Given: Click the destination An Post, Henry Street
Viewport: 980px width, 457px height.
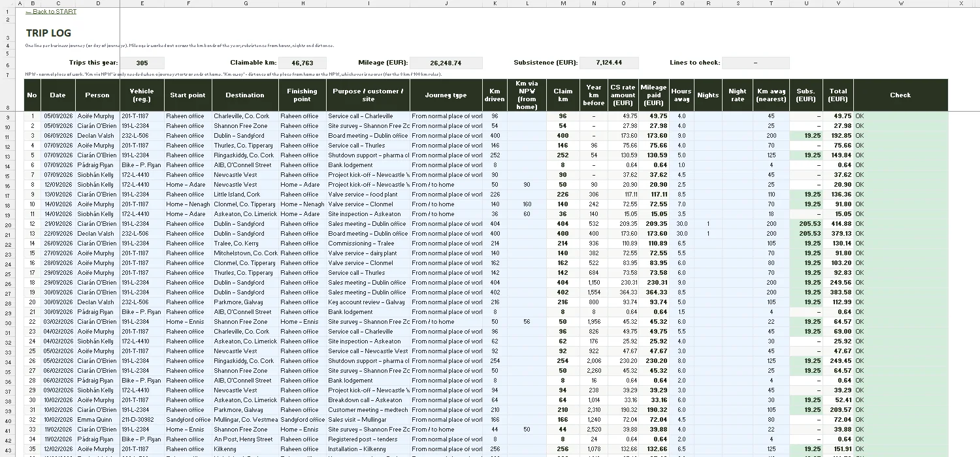Looking at the screenshot, I should 245,439.
